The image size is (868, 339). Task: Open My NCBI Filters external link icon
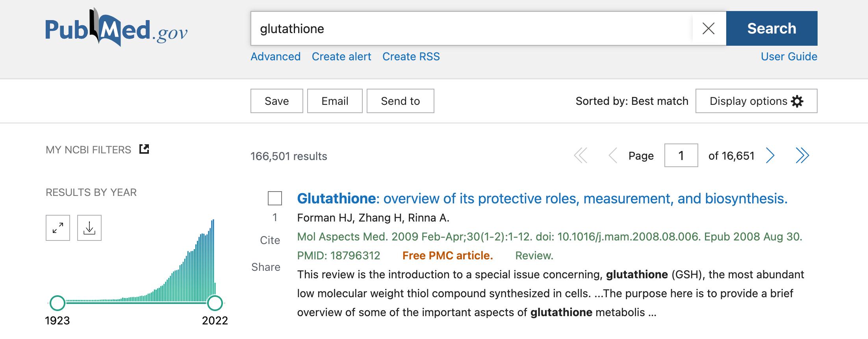pos(144,149)
